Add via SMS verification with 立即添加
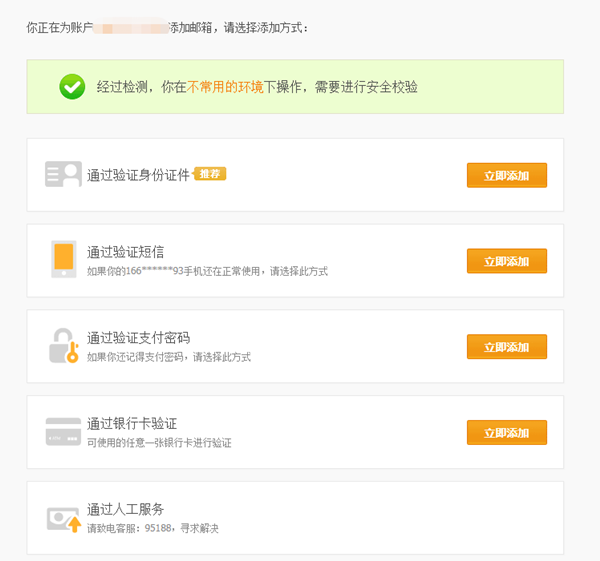 click(x=507, y=261)
